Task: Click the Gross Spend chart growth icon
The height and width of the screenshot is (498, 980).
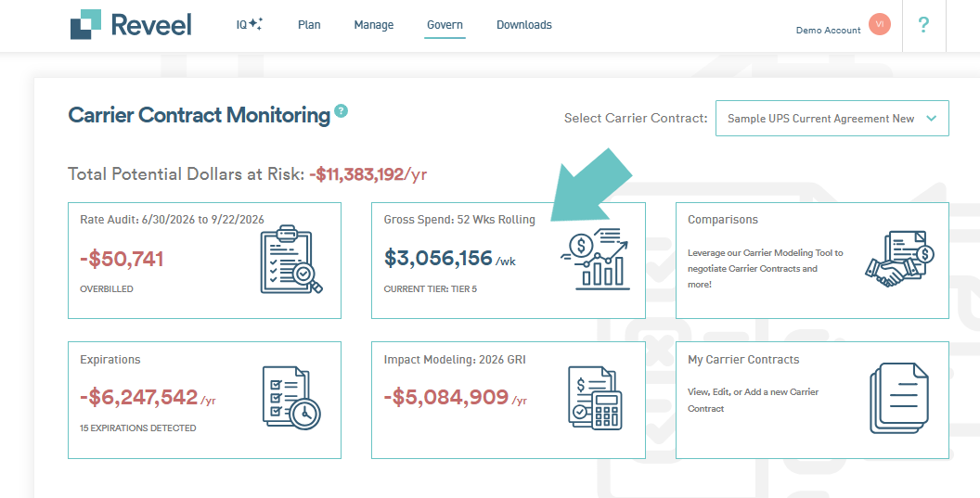Action: 595,260
